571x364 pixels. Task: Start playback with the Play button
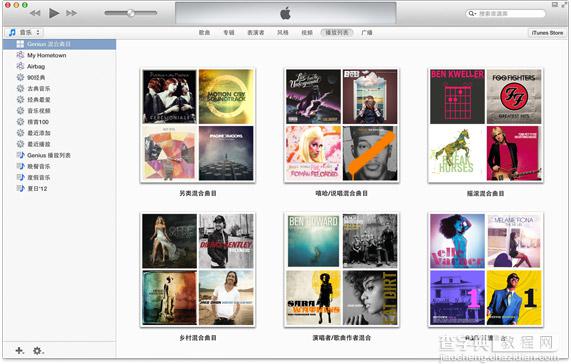coord(54,13)
